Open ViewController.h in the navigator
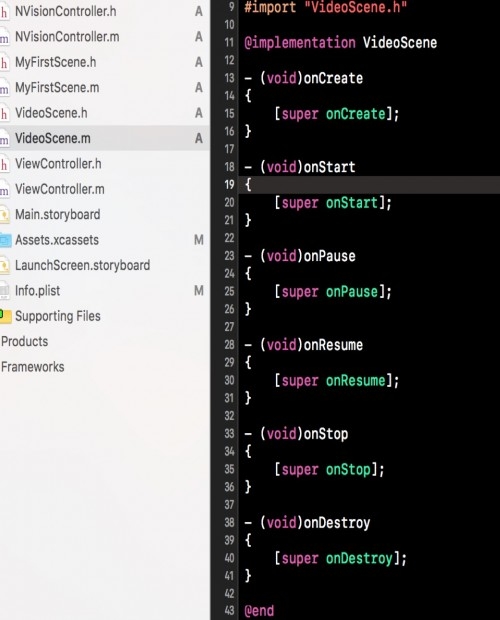This screenshot has width=500, height=620. tap(58, 164)
